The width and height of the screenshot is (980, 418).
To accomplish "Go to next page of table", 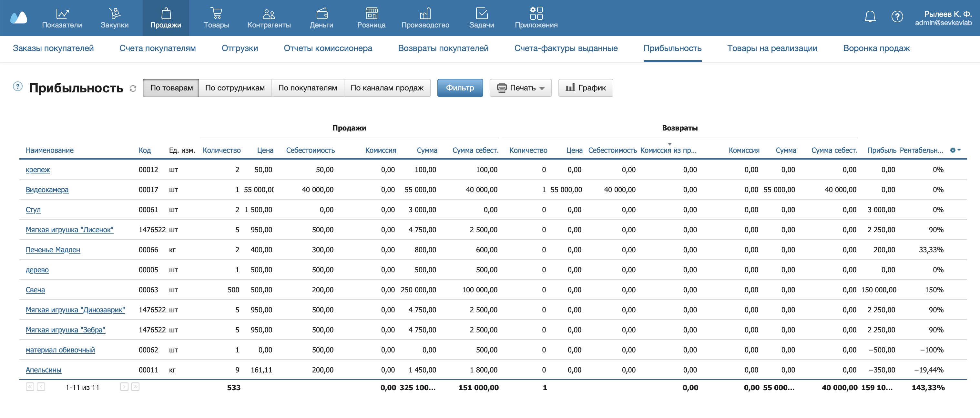I will pos(124,387).
